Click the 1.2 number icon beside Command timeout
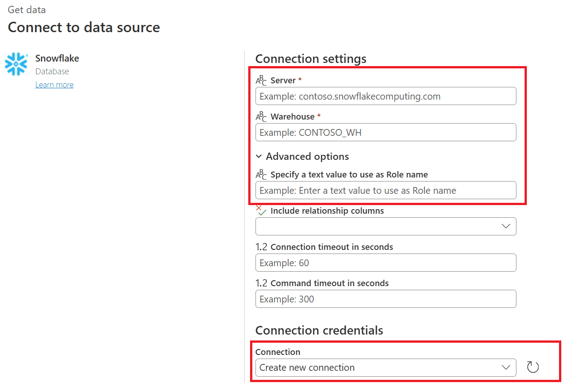Viewport: 588px width, 383px height. pos(261,283)
